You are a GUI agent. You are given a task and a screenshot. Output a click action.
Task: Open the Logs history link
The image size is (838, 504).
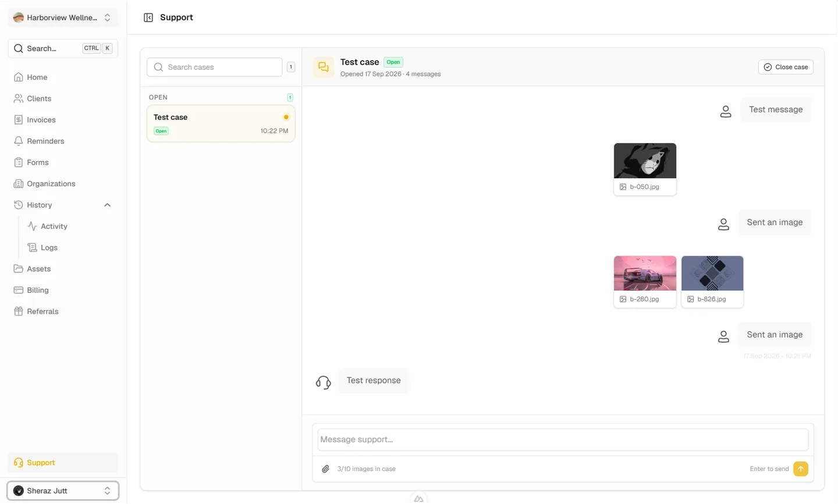[49, 247]
